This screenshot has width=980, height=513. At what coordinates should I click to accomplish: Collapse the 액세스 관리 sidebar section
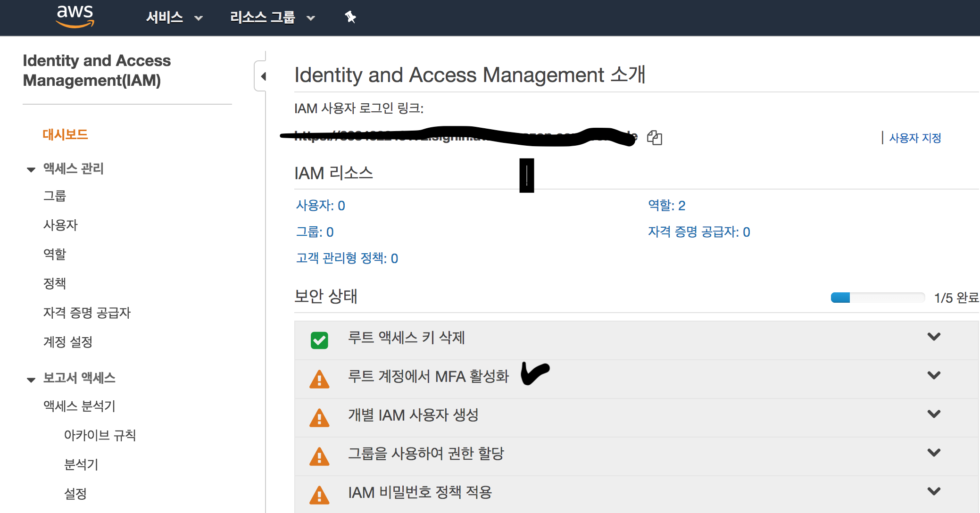tap(31, 169)
